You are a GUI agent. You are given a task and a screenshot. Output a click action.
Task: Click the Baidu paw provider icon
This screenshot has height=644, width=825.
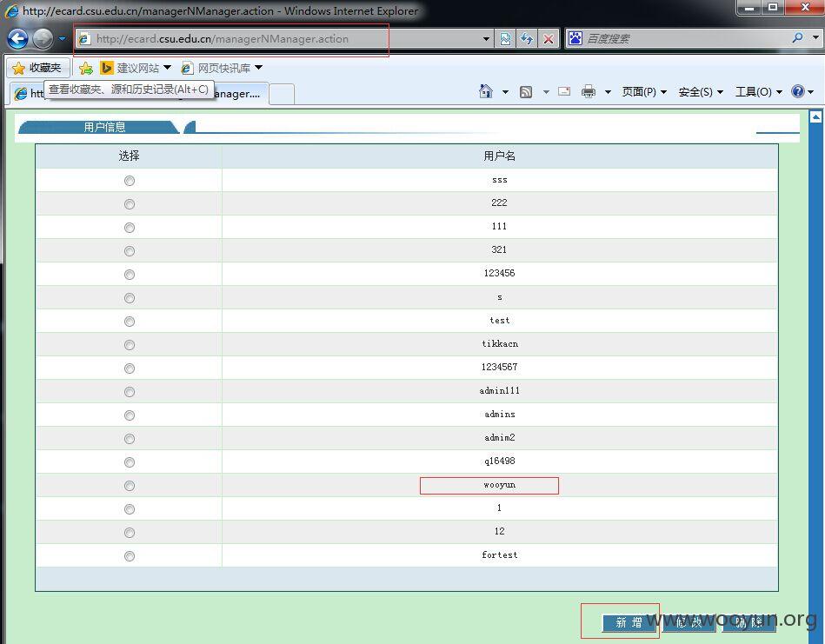576,38
